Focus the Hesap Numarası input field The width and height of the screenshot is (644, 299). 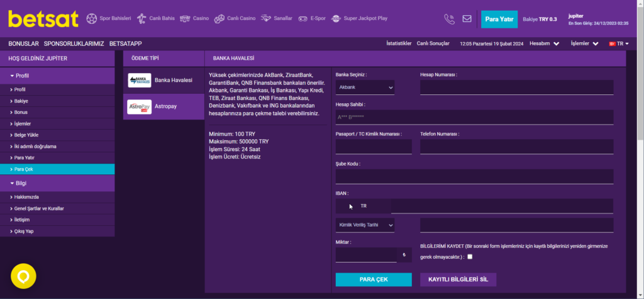(517, 87)
